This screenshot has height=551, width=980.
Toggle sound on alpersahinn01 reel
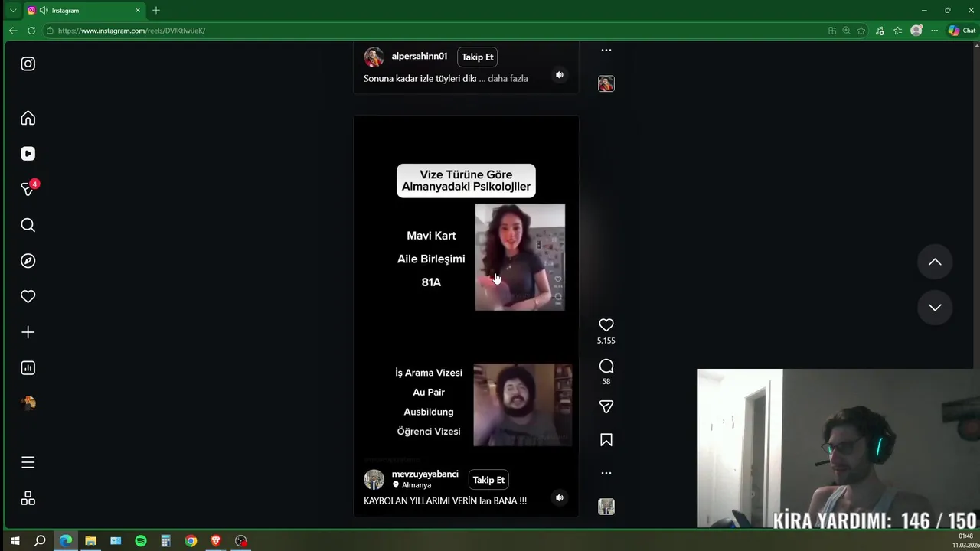[x=559, y=75]
